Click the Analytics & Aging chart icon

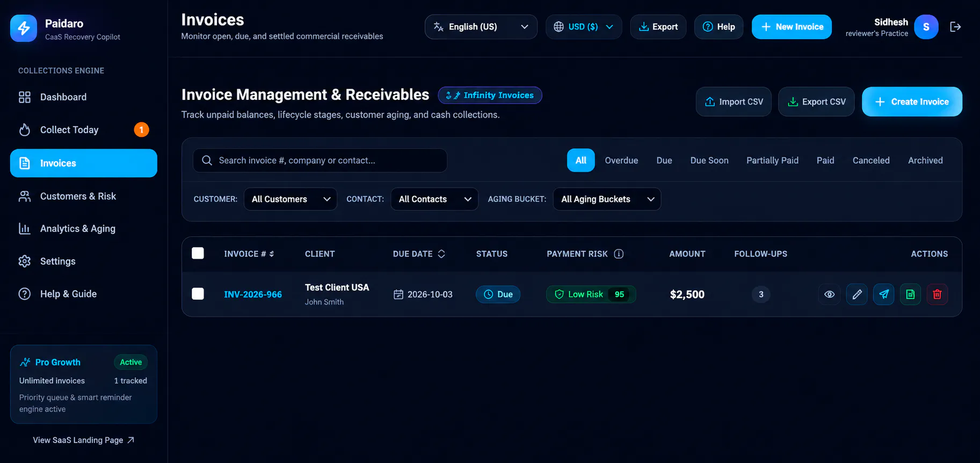25,229
